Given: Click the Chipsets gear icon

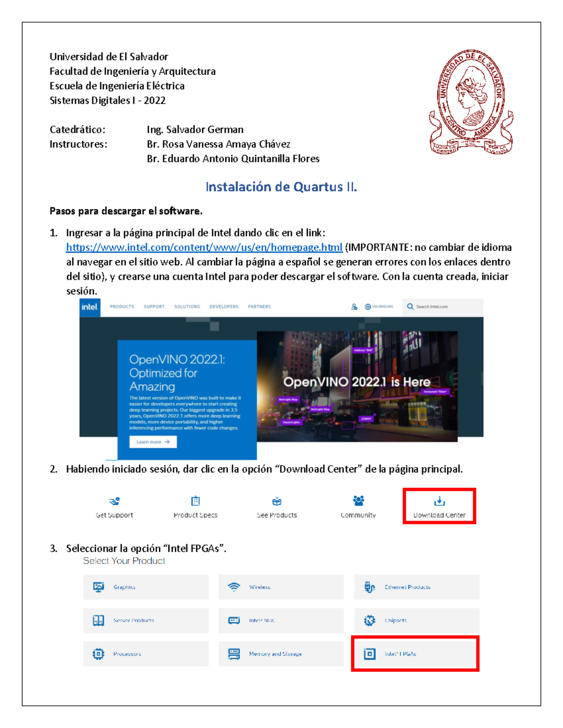Looking at the screenshot, I should click(x=369, y=620).
